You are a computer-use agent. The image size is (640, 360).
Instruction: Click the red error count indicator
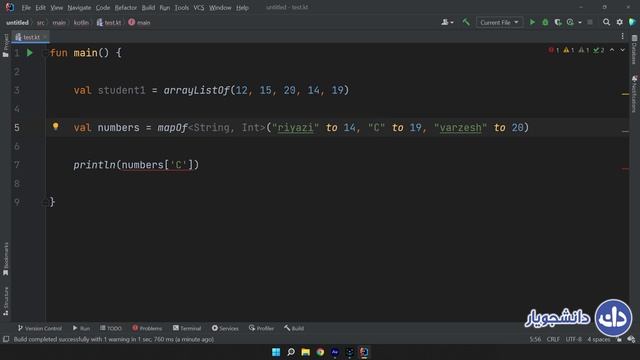[553, 50]
